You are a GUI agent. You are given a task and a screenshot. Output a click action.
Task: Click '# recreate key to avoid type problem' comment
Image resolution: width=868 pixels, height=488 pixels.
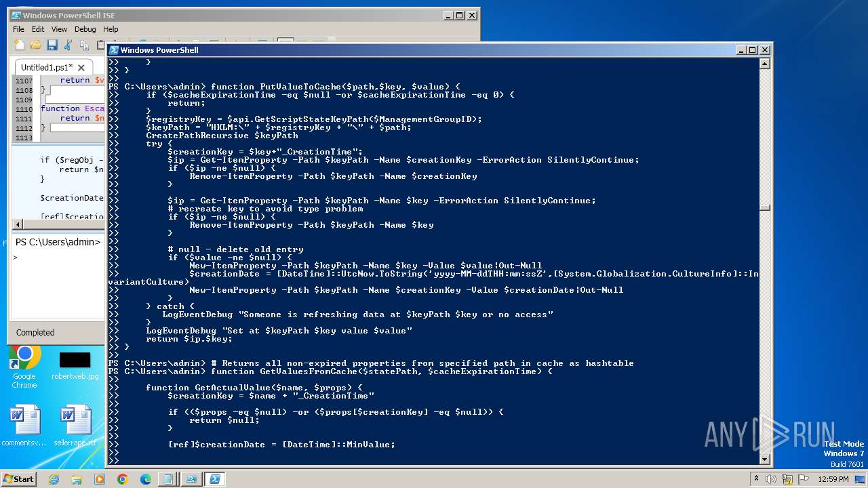pos(265,209)
